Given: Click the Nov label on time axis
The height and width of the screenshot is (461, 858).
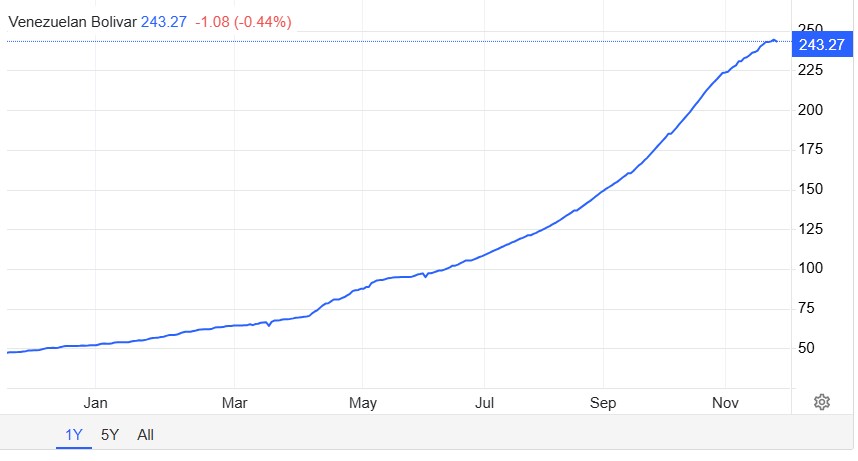Looking at the screenshot, I should pos(726,403).
